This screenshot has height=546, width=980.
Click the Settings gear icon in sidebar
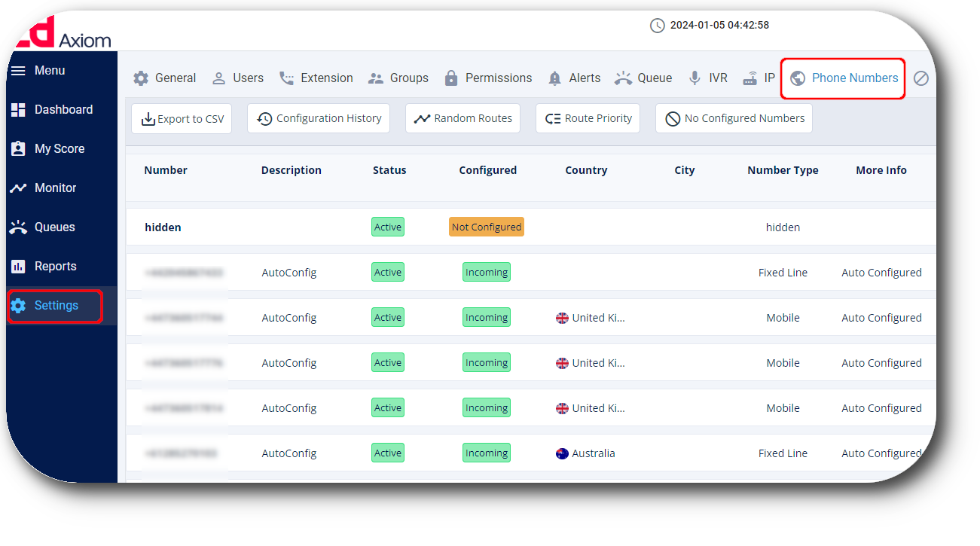18,306
